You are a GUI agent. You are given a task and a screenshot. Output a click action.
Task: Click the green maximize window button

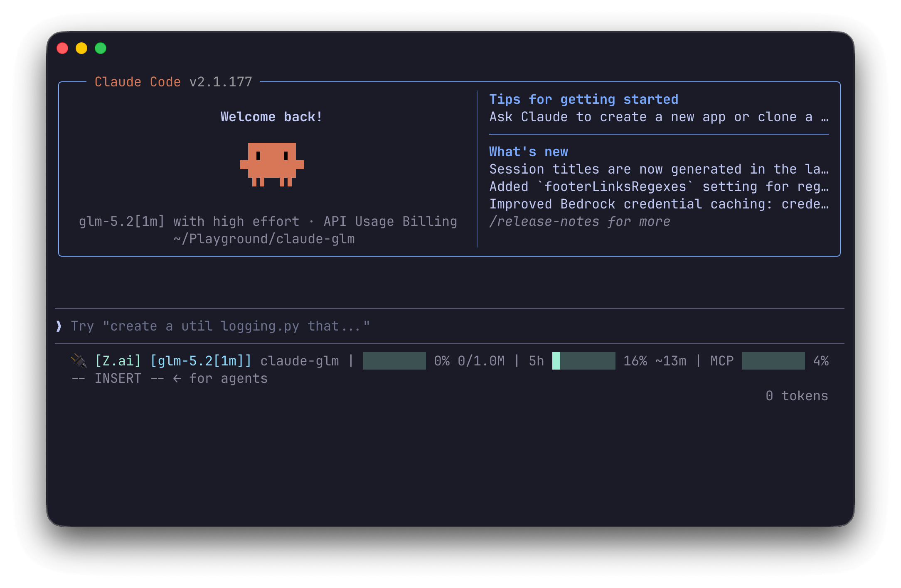(x=101, y=49)
